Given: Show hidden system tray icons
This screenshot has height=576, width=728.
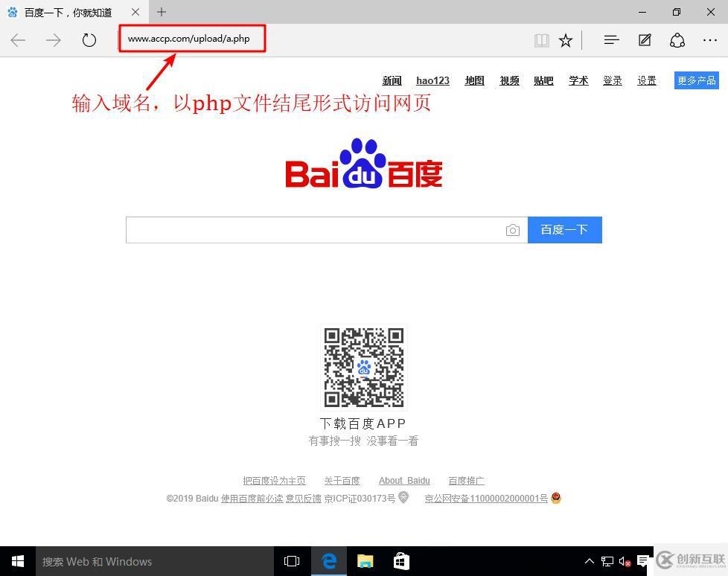Looking at the screenshot, I should click(x=590, y=561).
